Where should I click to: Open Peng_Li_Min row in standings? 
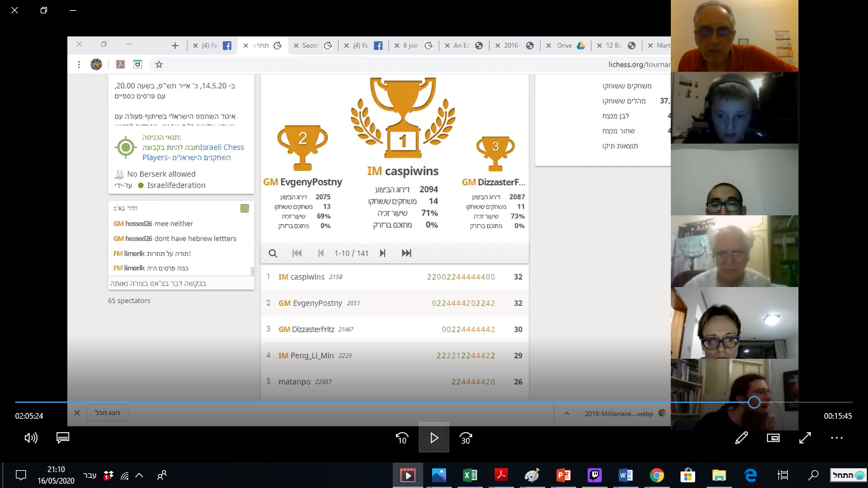click(395, 355)
